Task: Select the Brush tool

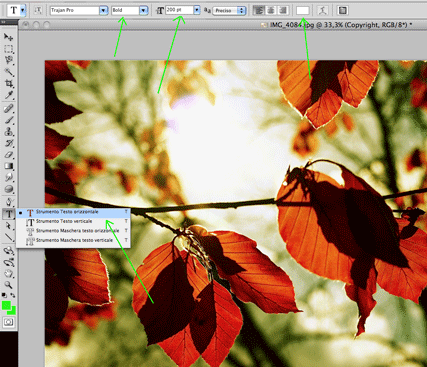Action: tap(9, 120)
